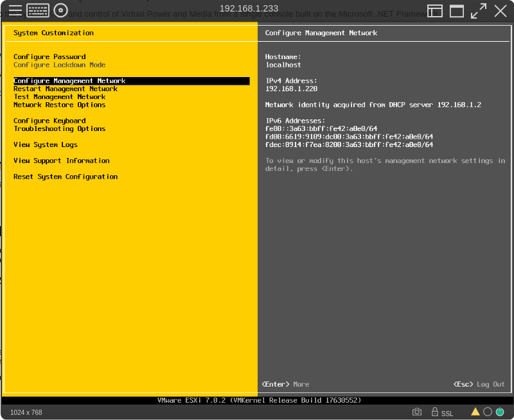Click the 1024 x 768 resolution label
The height and width of the screenshot is (420, 514).
[x=26, y=412]
